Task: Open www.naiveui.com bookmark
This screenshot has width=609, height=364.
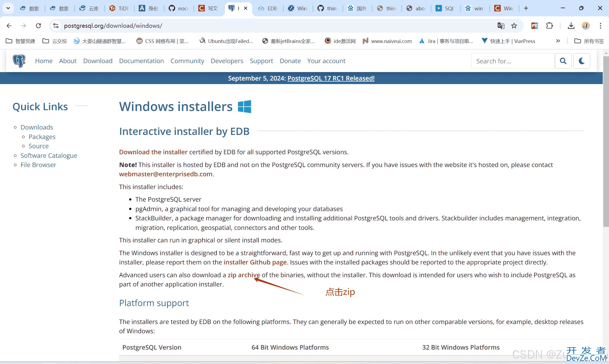Action: coord(387,41)
